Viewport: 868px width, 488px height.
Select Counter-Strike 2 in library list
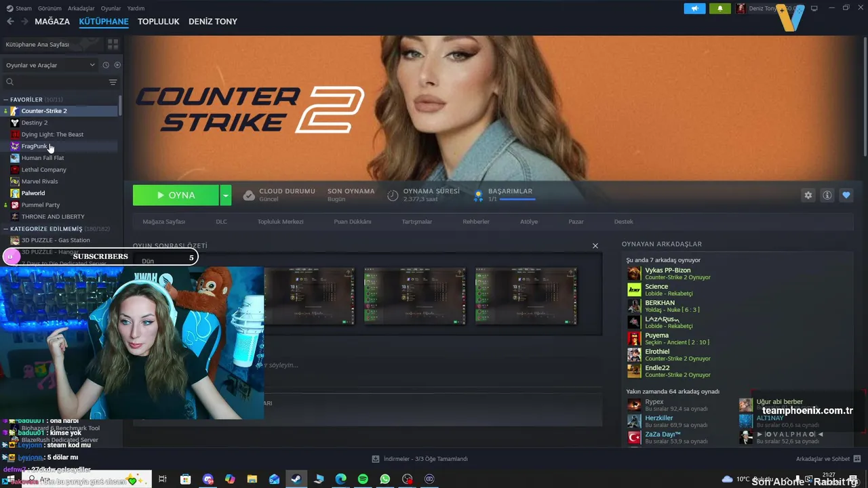click(x=61, y=111)
